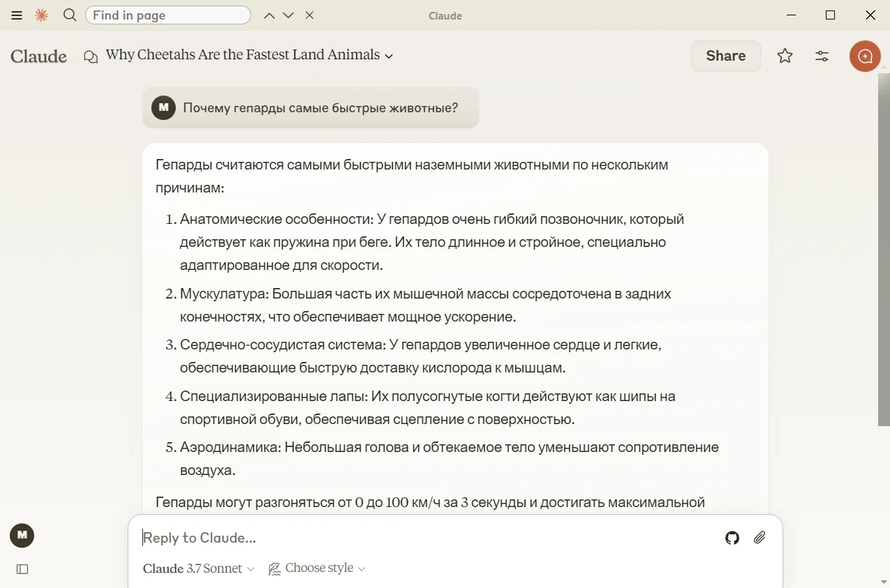This screenshot has height=588, width=890.
Task: Open the hamburger menu
Action: point(17,15)
